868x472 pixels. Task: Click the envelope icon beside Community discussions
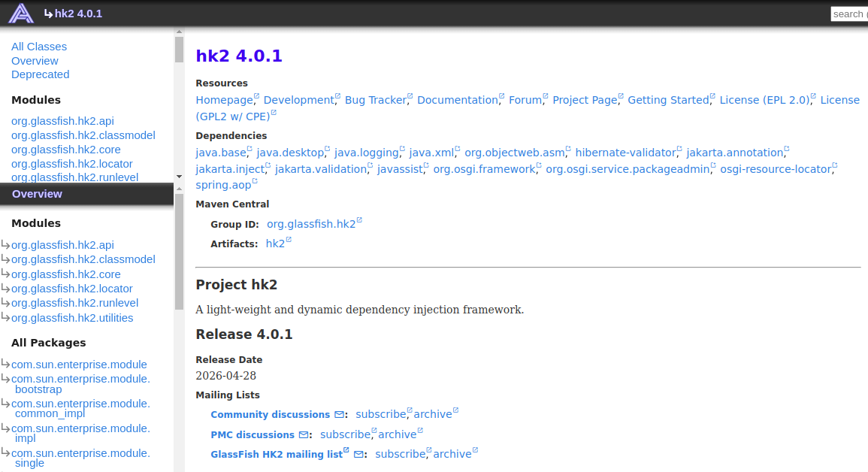pos(340,414)
